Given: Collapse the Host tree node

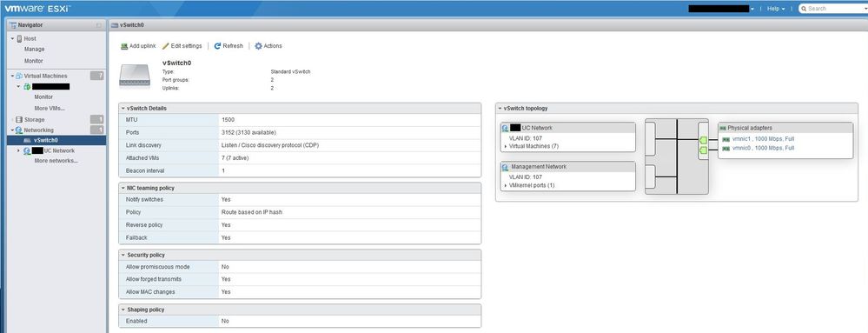Looking at the screenshot, I should coord(13,39).
